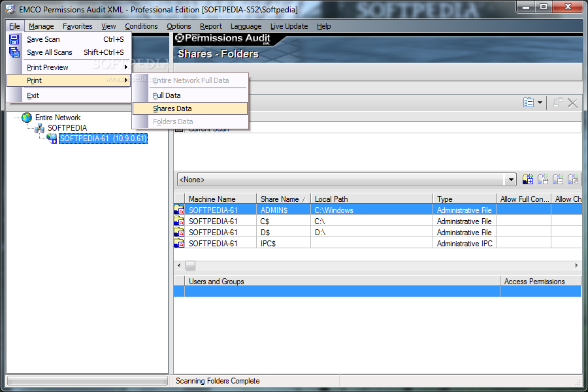Select Shares Data in Print submenu

(190, 108)
